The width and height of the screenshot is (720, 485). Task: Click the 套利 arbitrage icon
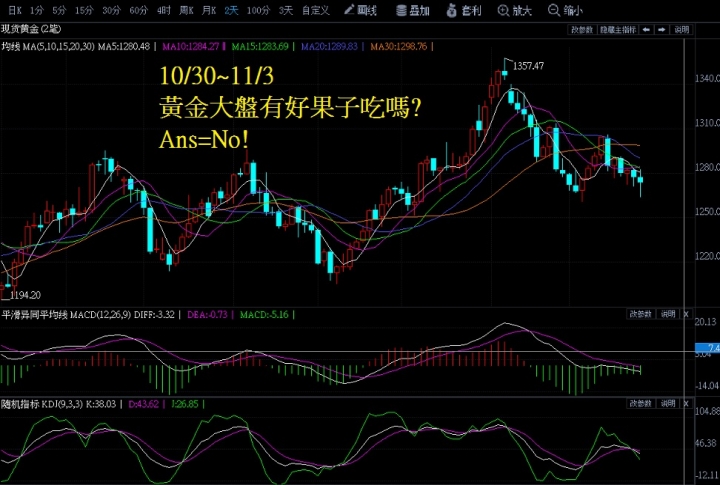[466, 10]
